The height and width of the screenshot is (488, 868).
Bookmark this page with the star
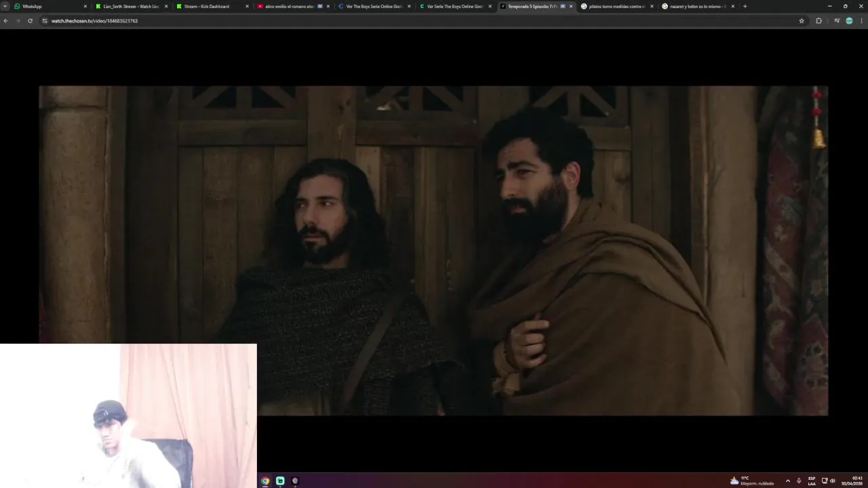pos(802,21)
